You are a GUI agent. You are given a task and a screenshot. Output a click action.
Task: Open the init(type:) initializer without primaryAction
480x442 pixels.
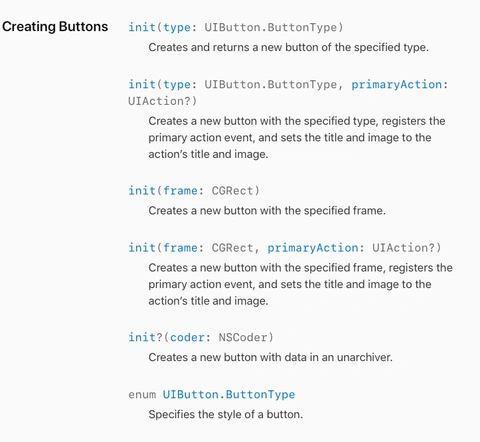236,27
